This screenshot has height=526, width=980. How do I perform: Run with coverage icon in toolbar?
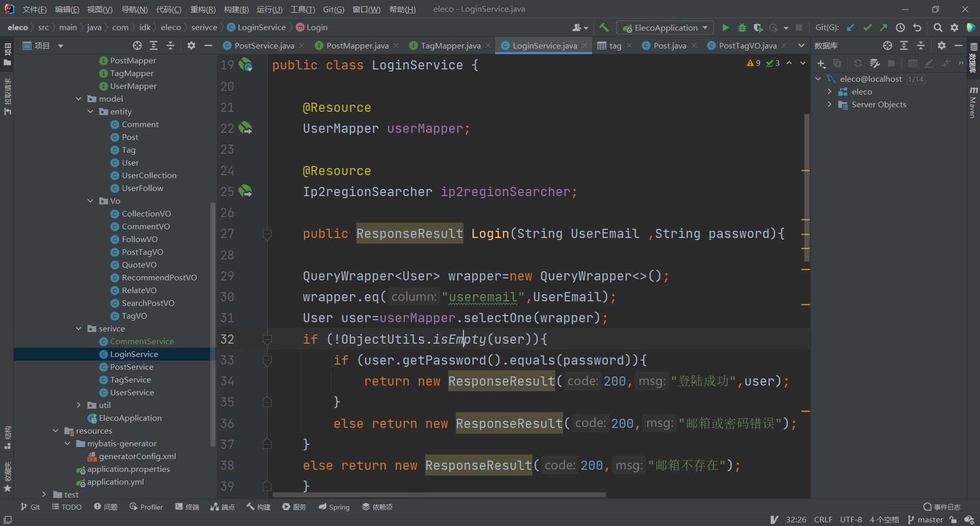[758, 28]
